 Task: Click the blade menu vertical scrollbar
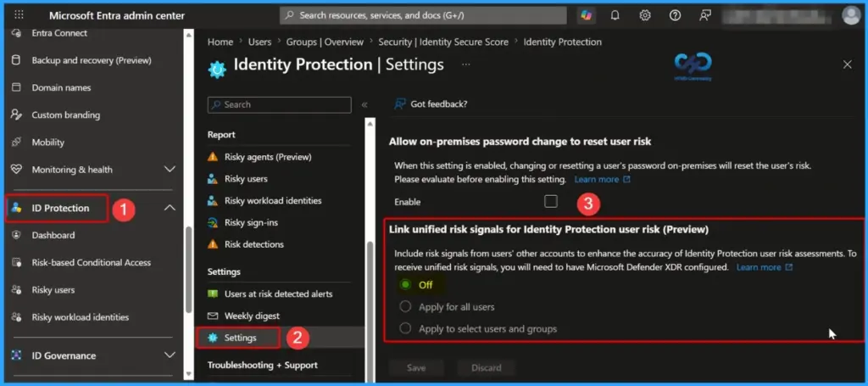pyautogui.click(x=370, y=310)
